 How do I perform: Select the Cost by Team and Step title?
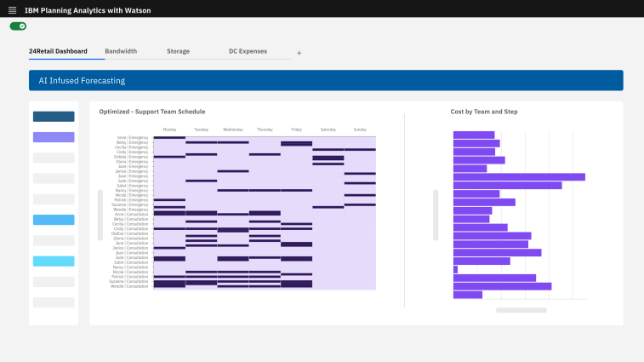click(x=484, y=112)
